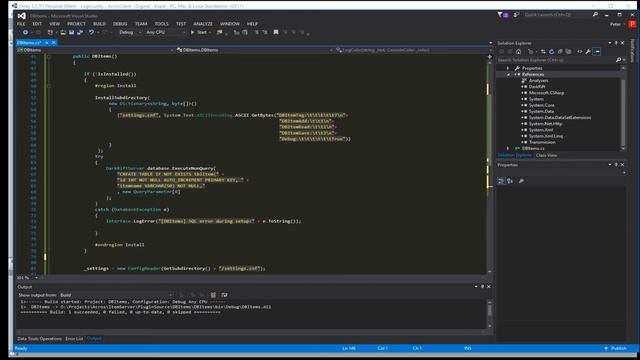
Task: Click the Property Pages wrench in Properties panel
Action: click(521, 181)
